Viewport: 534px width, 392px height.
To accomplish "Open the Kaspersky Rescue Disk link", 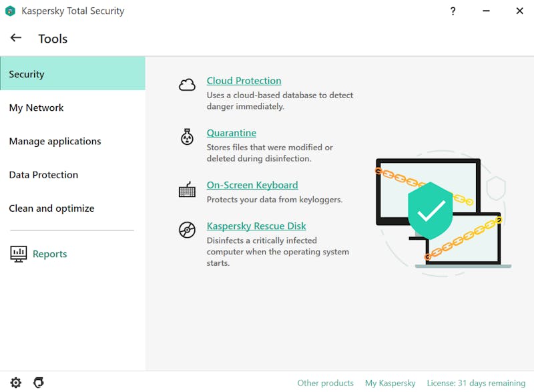I will pos(256,226).
